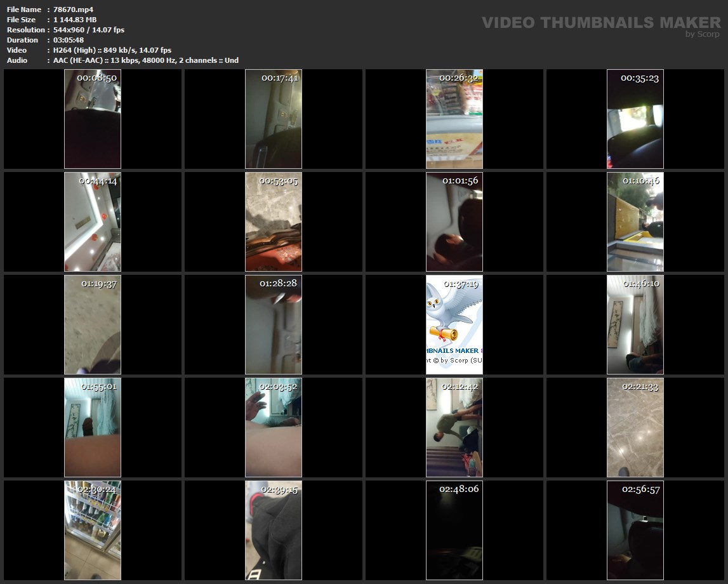The image size is (728, 584).
Task: Select the frame at 00:17:41
Action: 274,119
